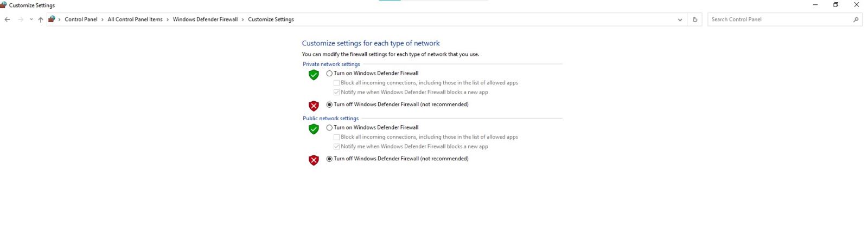Go to All Control Panel Items breadcrumb

tap(135, 19)
